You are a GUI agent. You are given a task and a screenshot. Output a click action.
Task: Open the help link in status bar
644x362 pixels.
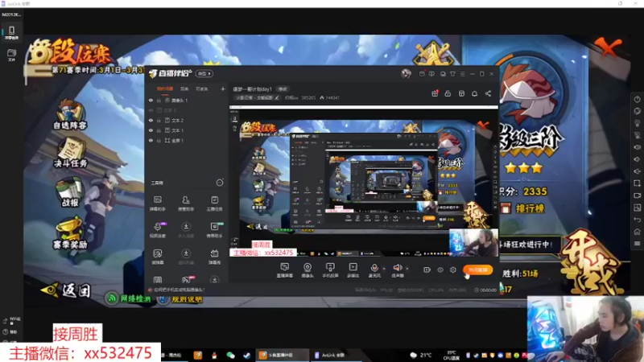179,290
